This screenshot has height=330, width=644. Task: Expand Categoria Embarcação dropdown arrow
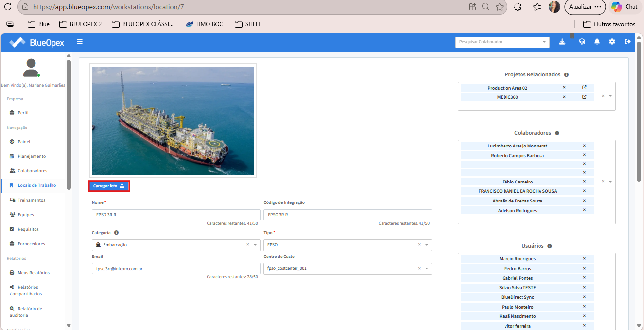255,245
